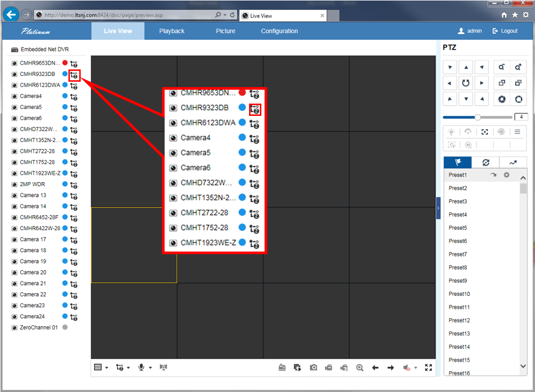Capture a snapshot with the camera icon
This screenshot has height=392, width=535.
pyautogui.click(x=314, y=367)
